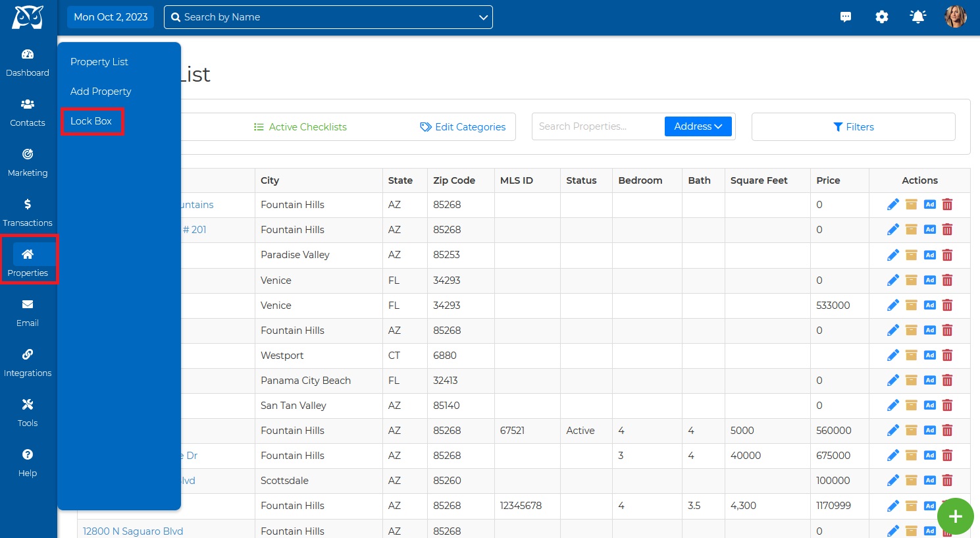980x538 pixels.
Task: Open the Dashboard from sidebar
Action: (x=28, y=63)
